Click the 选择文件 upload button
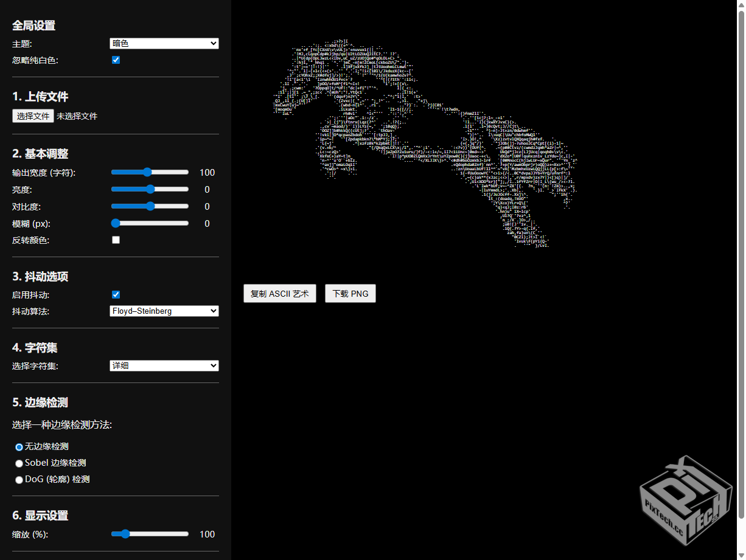The image size is (746, 560). point(33,116)
